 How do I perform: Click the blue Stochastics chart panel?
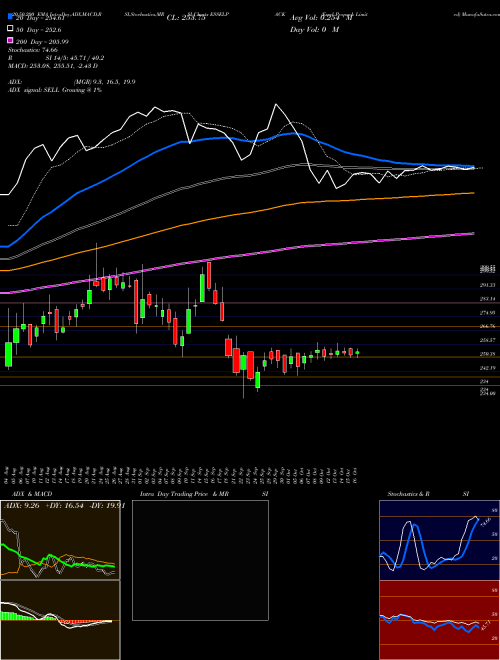tap(439, 540)
